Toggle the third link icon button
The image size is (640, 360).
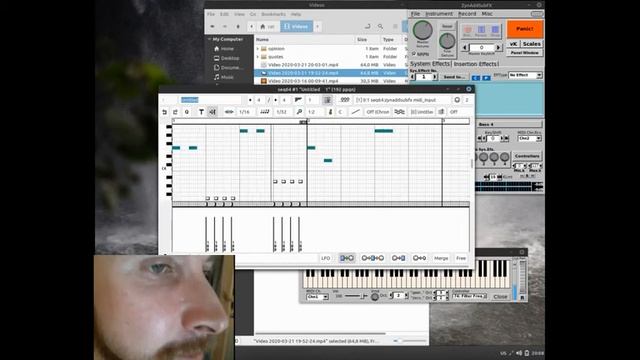(x=398, y=258)
